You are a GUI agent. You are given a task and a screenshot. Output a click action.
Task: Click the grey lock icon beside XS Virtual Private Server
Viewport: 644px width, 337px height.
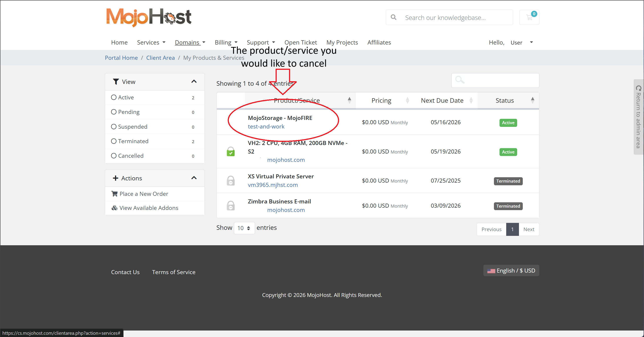(x=230, y=181)
